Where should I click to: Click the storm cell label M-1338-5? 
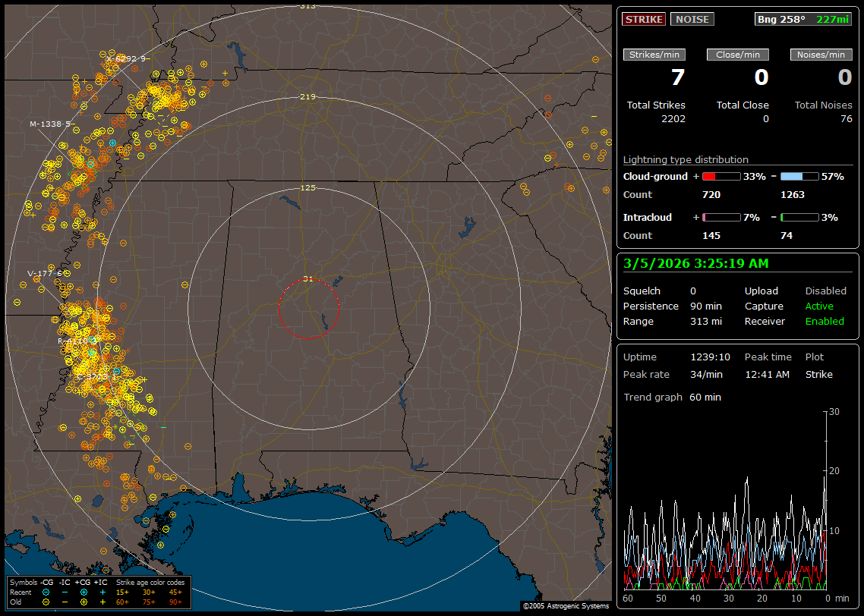pos(50,124)
